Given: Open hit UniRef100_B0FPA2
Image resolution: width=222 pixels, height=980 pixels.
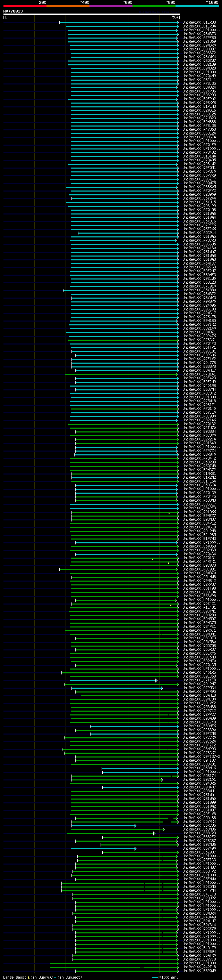Looking at the screenshot, I should pyautogui.click(x=199, y=99).
